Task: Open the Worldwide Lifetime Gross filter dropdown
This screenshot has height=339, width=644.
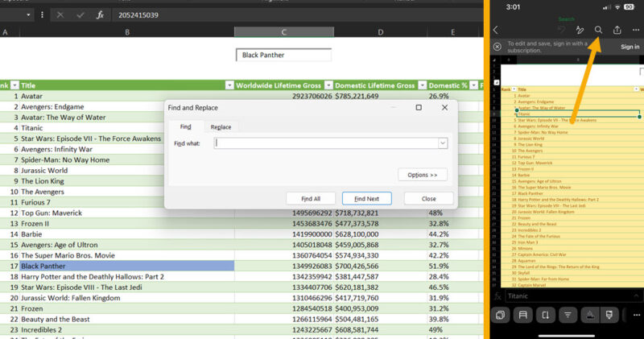Action: coord(328,85)
